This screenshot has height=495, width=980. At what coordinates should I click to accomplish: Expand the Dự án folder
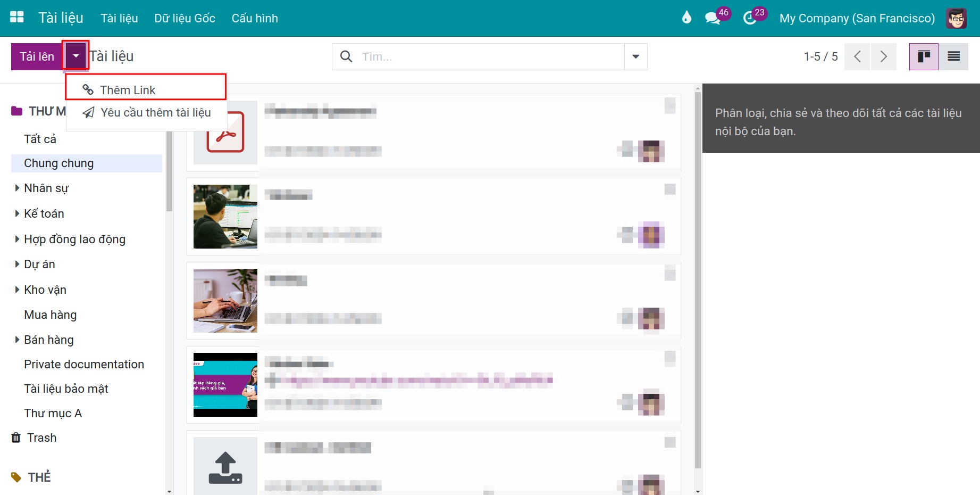pos(17,264)
